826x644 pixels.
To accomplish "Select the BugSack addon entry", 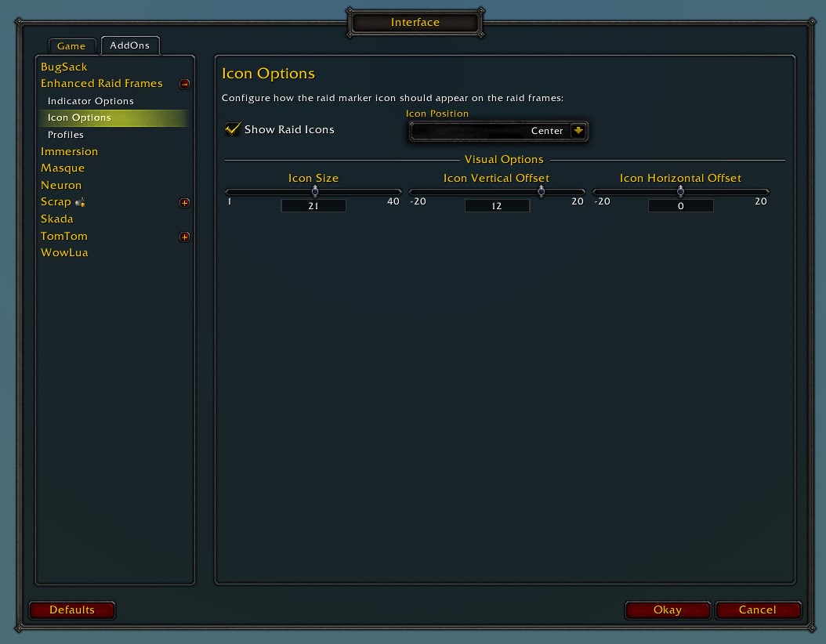I will click(64, 67).
